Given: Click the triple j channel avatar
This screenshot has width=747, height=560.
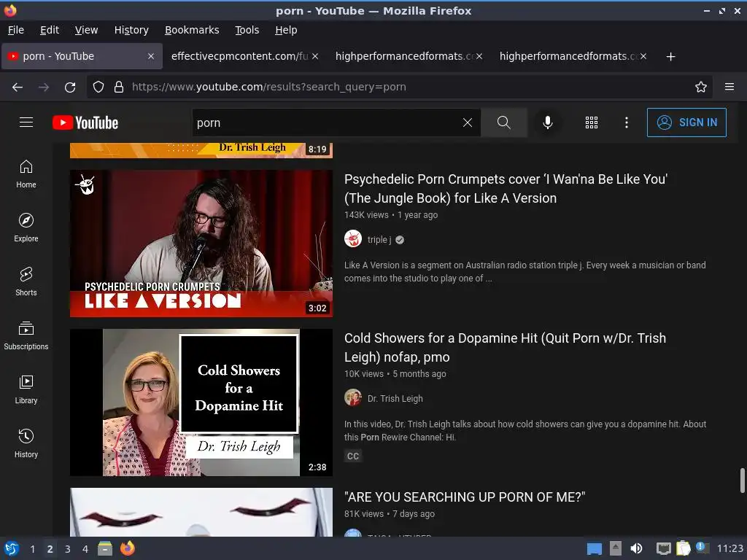Looking at the screenshot, I should pos(353,238).
